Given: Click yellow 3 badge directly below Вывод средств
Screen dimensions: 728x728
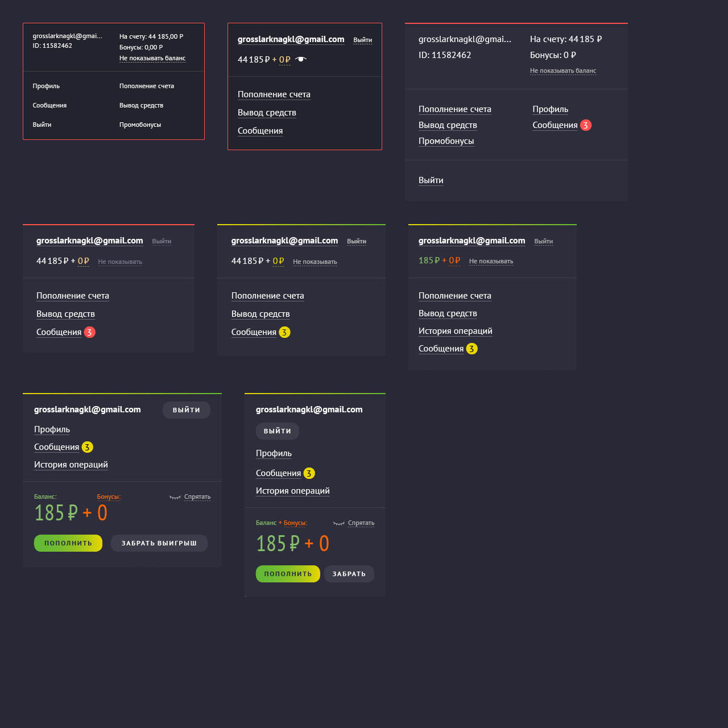Looking at the screenshot, I should click(284, 332).
